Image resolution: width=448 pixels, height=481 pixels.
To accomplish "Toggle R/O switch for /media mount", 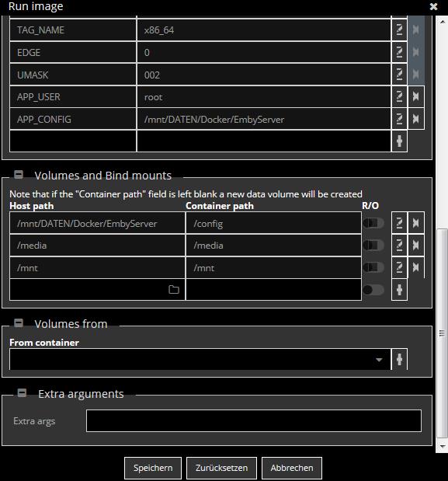I will (373, 245).
